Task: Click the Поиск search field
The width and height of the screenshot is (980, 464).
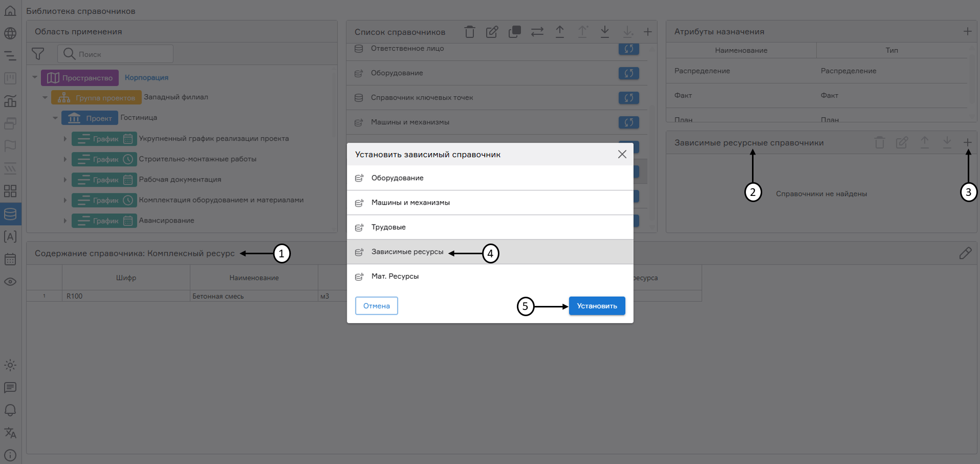Action: (123, 54)
